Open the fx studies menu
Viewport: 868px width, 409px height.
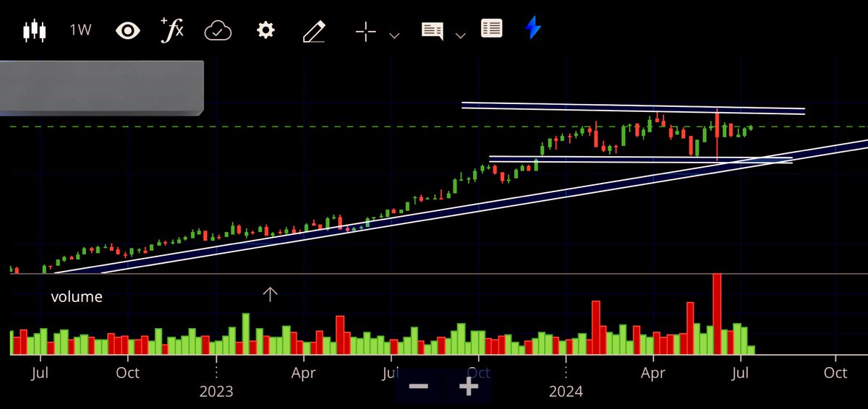172,30
